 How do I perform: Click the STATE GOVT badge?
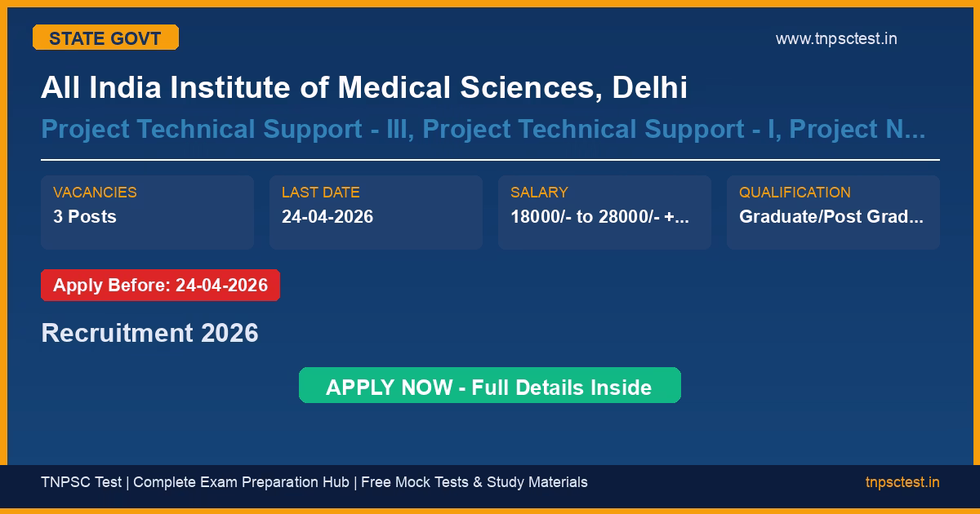coord(105,38)
